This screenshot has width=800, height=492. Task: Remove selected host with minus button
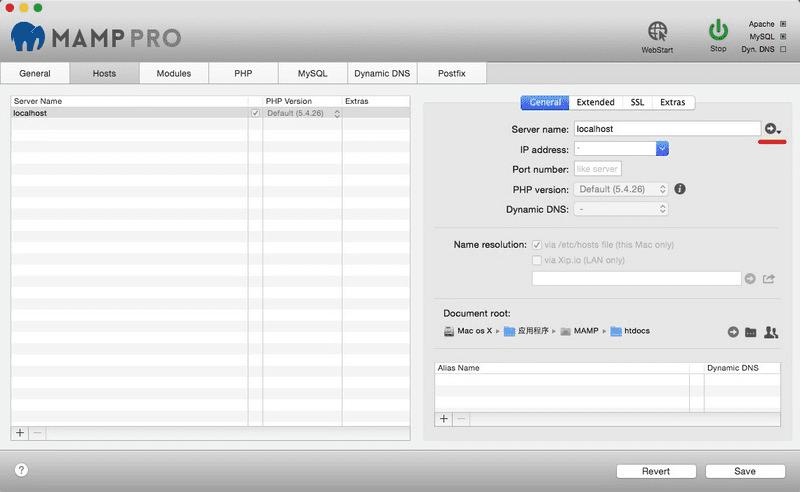[x=37, y=433]
